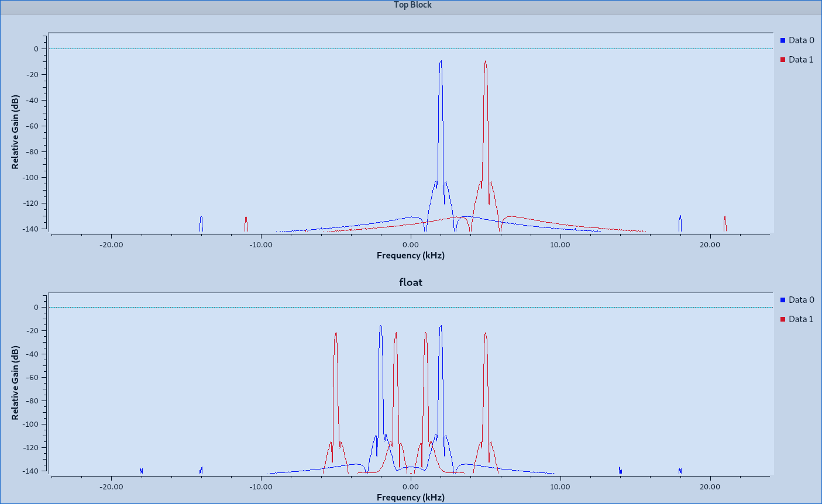
Task: Click the -20 gain tick in float plot
Action: tap(33, 331)
